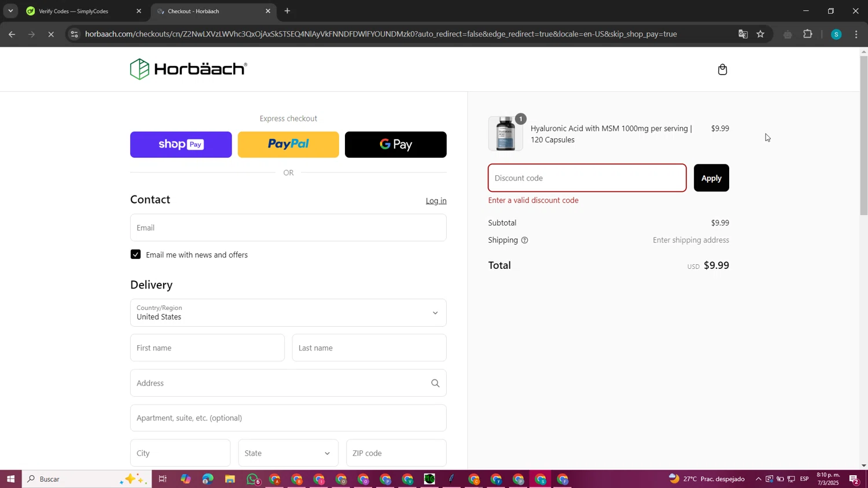Viewport: 868px width, 488px height.
Task: Click the Address input field
Action: click(288, 383)
